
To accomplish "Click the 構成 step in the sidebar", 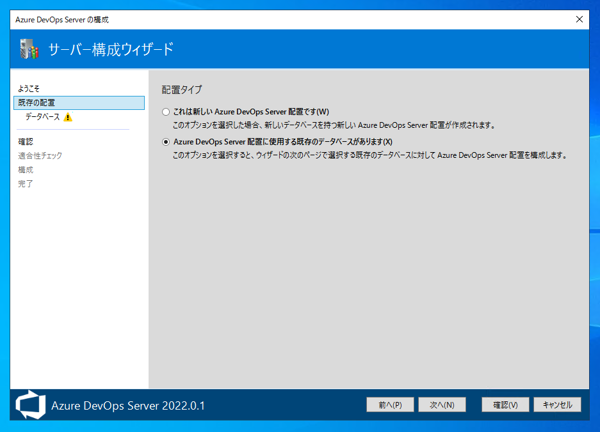I will click(26, 170).
